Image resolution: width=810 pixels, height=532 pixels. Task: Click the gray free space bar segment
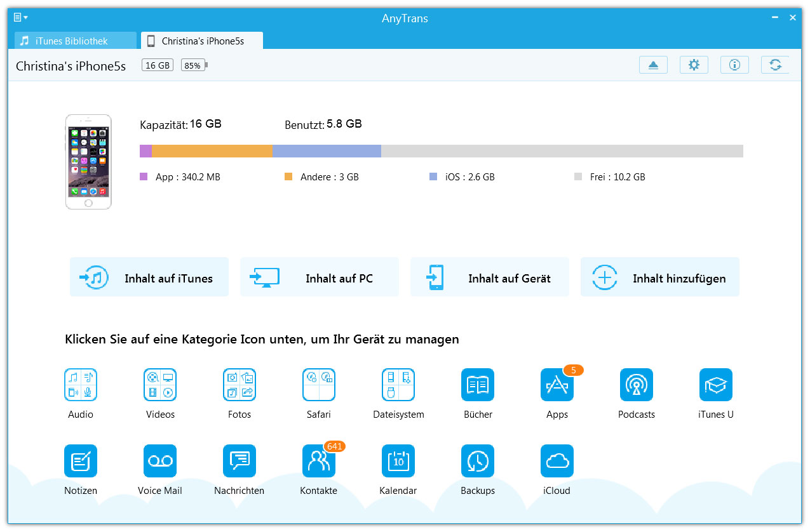[x=562, y=151]
